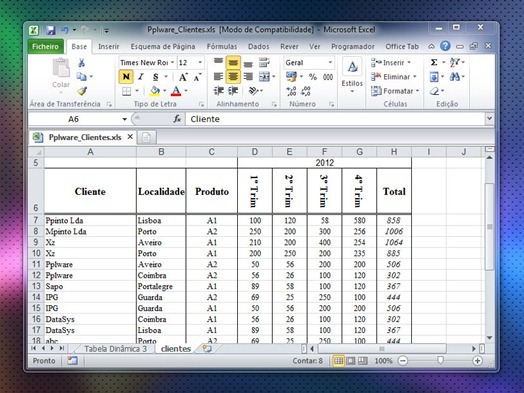Click the Colar paste icon
The height and width of the screenshot is (393, 524).
[x=61, y=68]
